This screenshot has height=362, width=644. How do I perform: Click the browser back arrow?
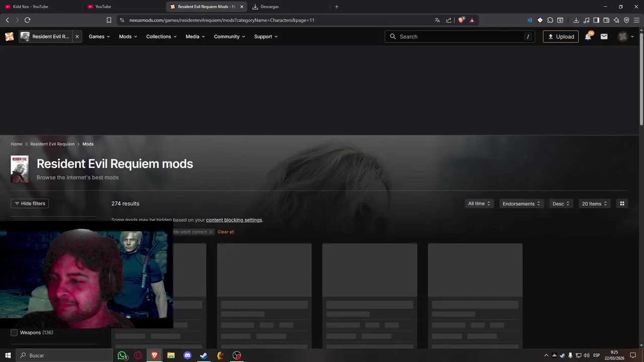click(7, 20)
